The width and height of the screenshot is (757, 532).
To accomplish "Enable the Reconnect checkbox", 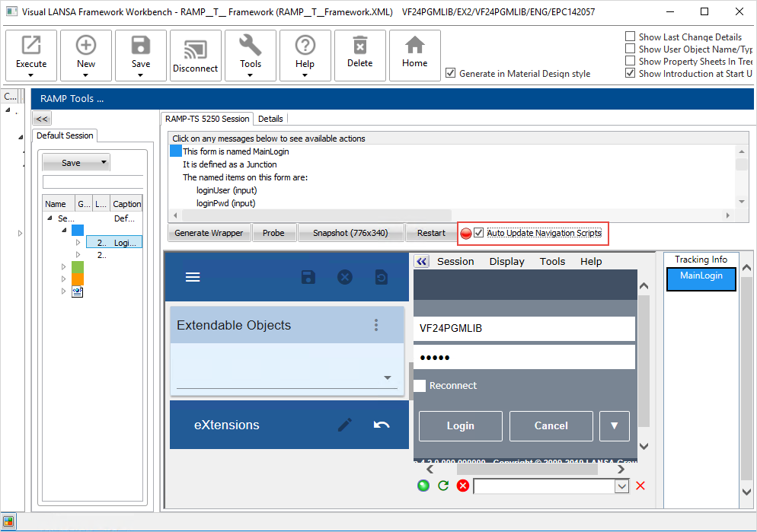I will [x=420, y=386].
